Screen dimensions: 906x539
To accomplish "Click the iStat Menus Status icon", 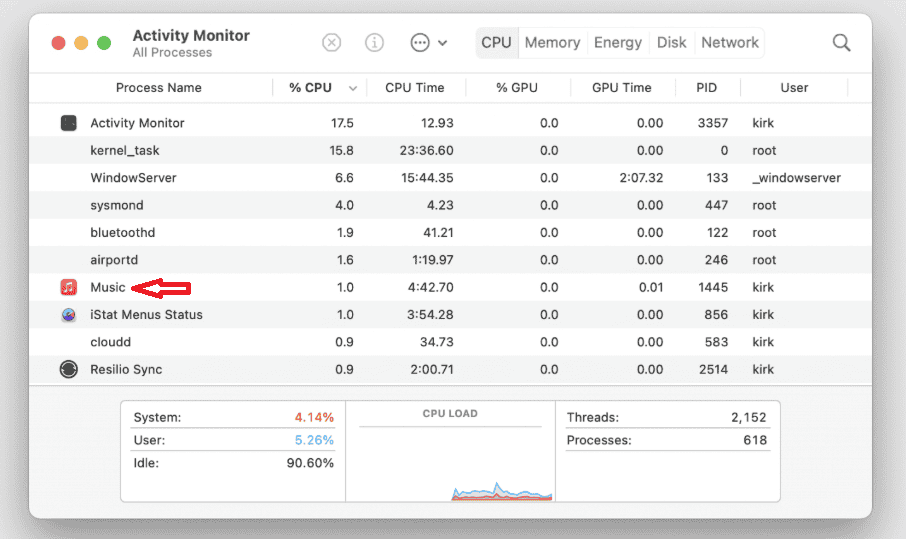I will click(x=69, y=315).
